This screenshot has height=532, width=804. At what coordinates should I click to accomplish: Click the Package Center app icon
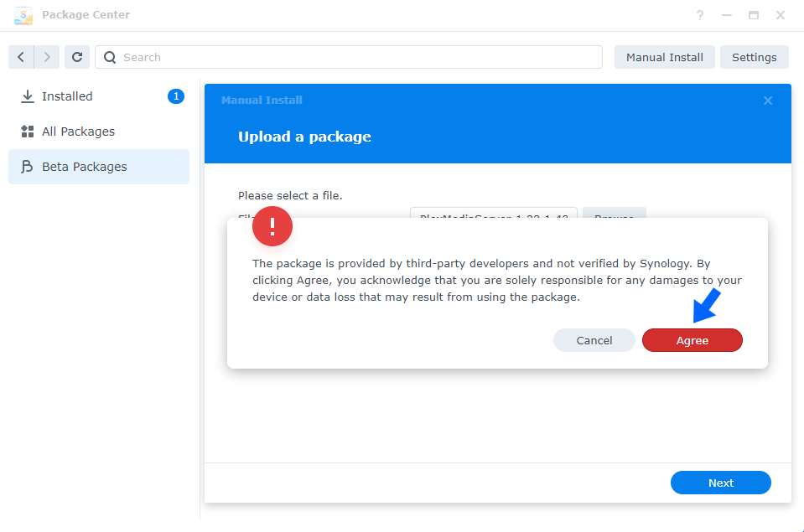coord(23,15)
